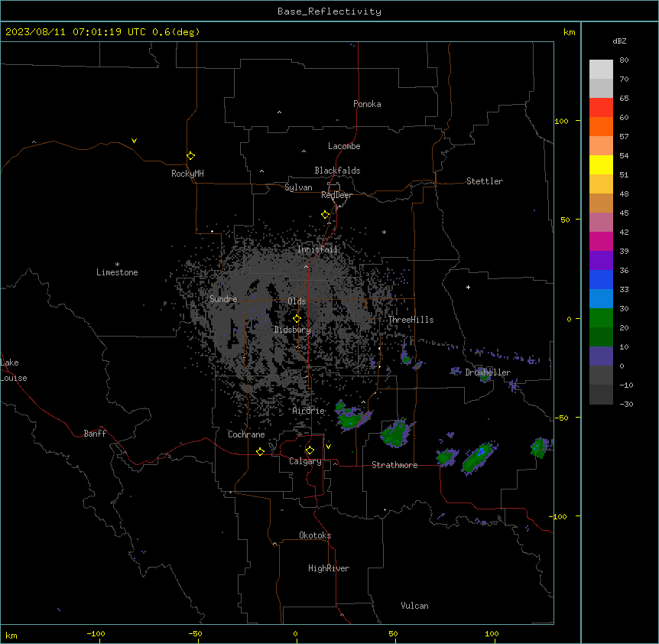Click the Didsbury city label
This screenshot has width=659, height=644.
point(293,330)
